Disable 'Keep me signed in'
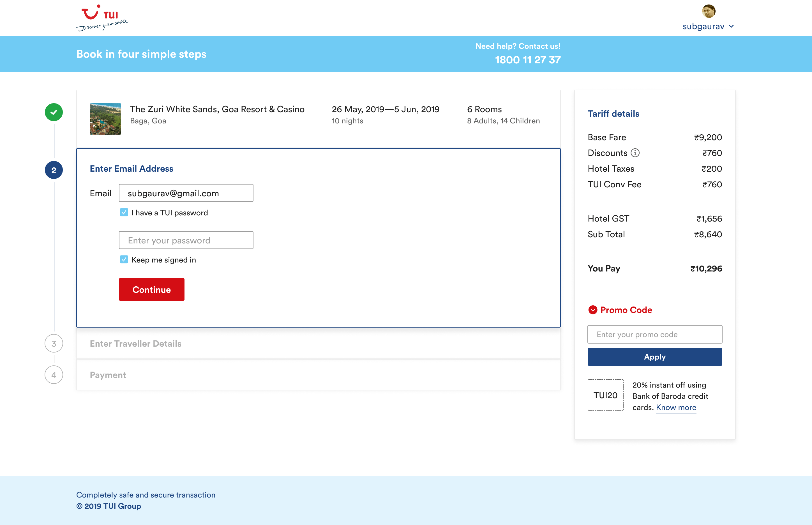 (124, 260)
